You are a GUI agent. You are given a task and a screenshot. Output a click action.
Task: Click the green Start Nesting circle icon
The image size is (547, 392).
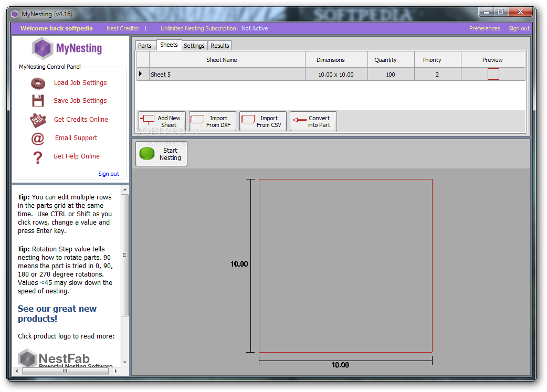[147, 153]
